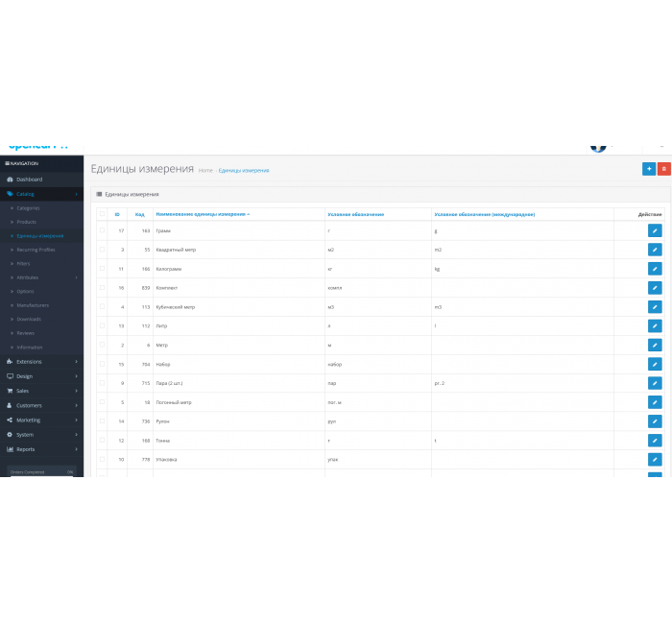Click the edit pencil in the Комплект row
Viewport: 672px width, 624px height.
click(655, 288)
